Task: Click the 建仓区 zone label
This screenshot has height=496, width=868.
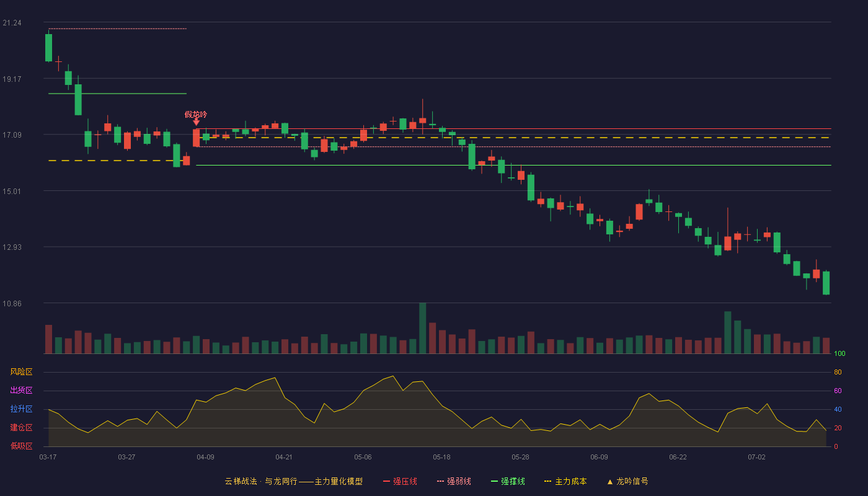Action: pyautogui.click(x=21, y=428)
